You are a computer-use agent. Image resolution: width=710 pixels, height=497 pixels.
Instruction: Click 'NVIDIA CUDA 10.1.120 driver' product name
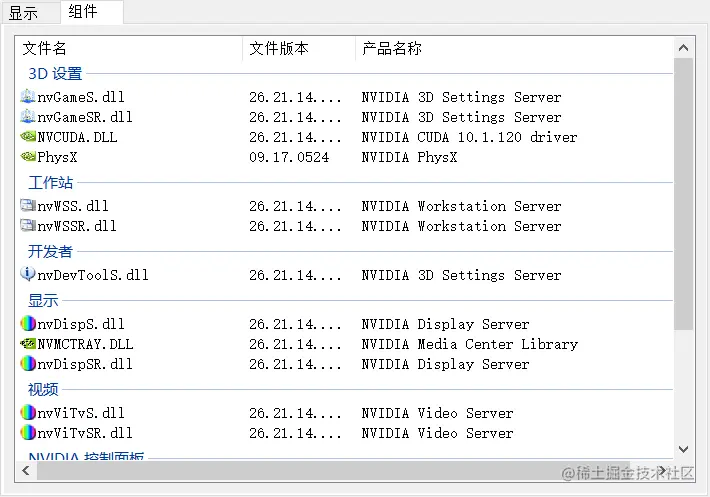point(469,137)
